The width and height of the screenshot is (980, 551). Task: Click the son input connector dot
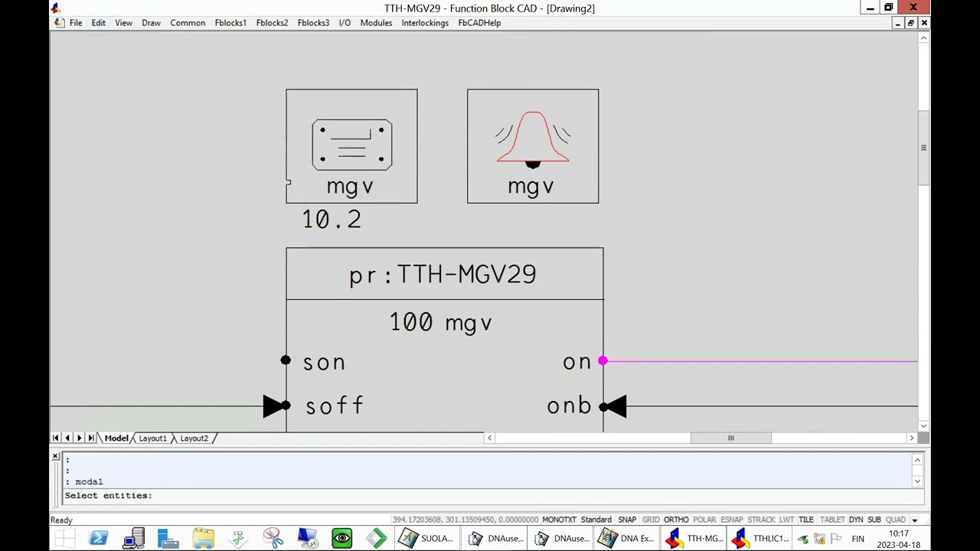(286, 360)
